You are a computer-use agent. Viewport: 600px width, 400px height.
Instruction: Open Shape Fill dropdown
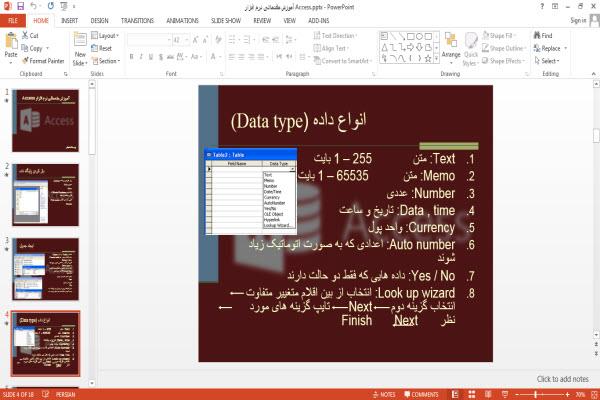499,36
